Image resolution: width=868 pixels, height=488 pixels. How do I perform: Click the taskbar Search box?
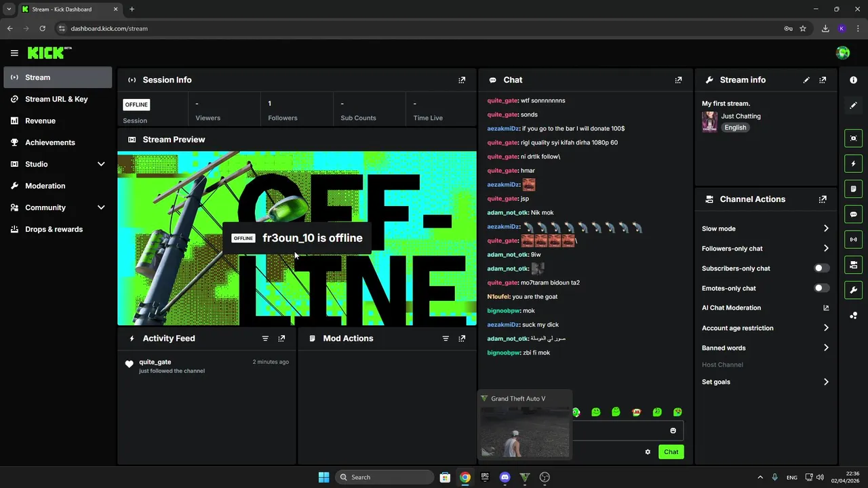[384, 477]
